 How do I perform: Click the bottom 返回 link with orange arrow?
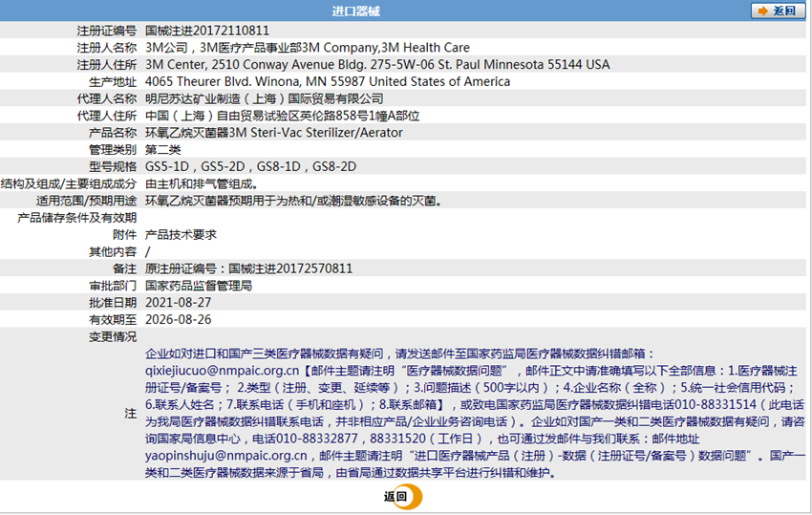click(x=401, y=496)
